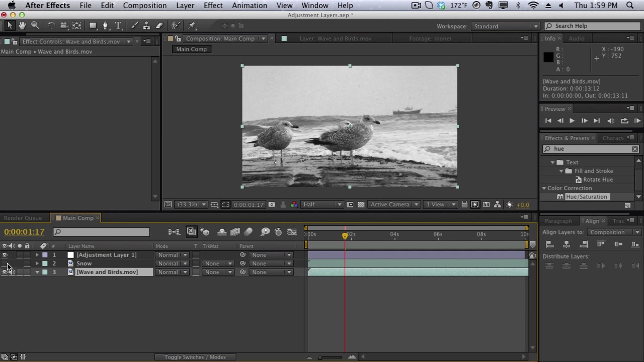The width and height of the screenshot is (644, 362).
Task: Expand the Snow layer properties
Action: [x=37, y=263]
